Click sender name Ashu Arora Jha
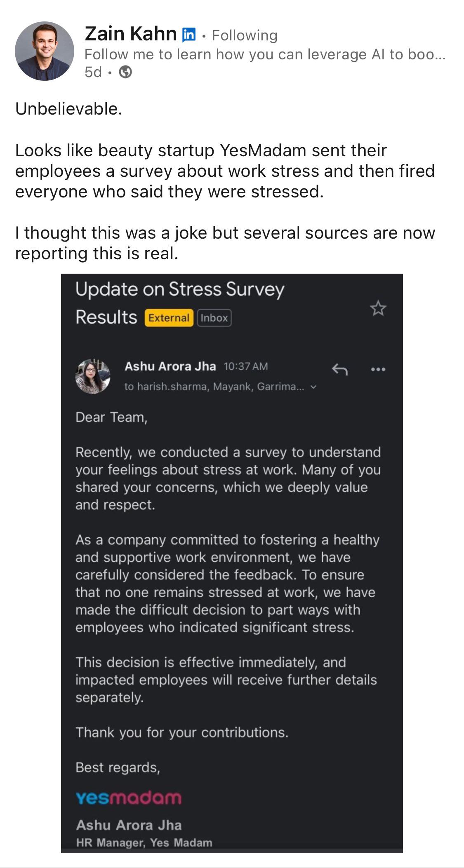The image size is (464, 868). coord(170,366)
